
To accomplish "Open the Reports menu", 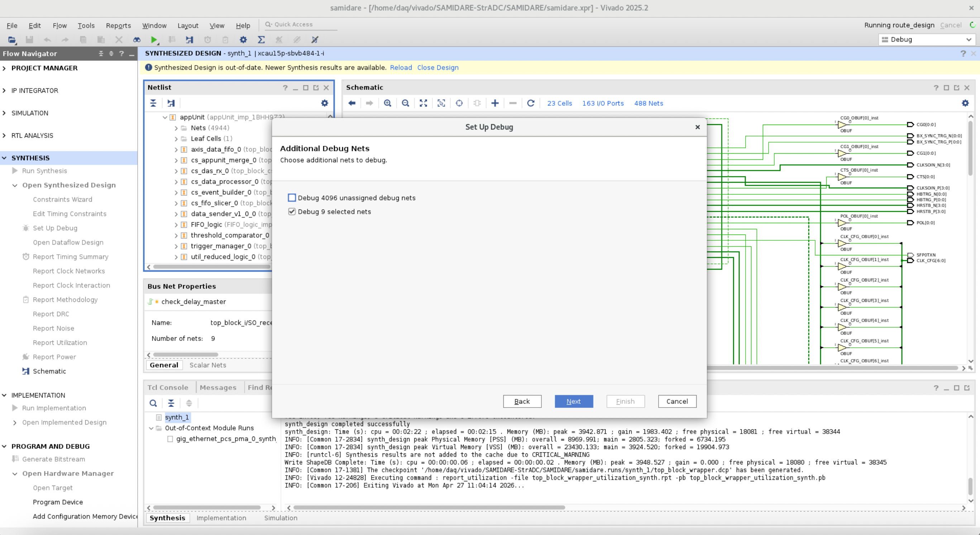I will [118, 25].
